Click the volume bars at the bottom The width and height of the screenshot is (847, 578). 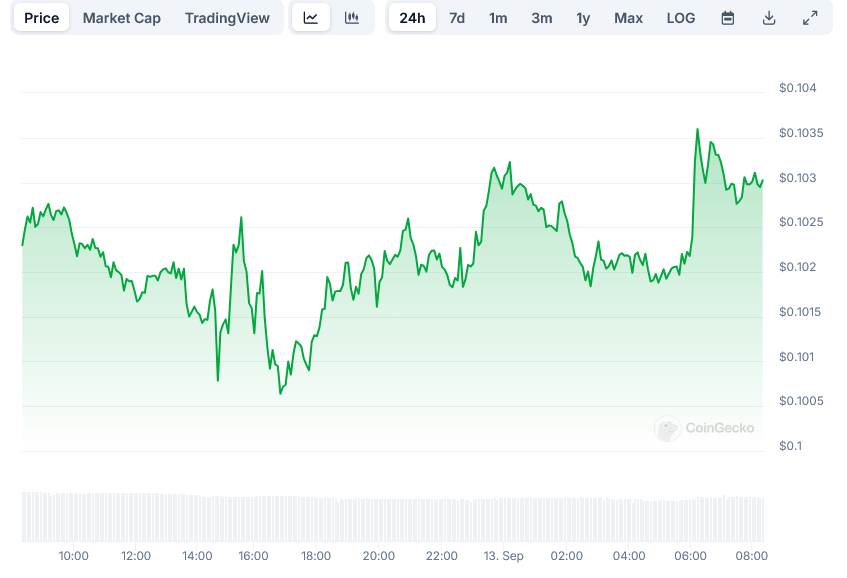392,516
